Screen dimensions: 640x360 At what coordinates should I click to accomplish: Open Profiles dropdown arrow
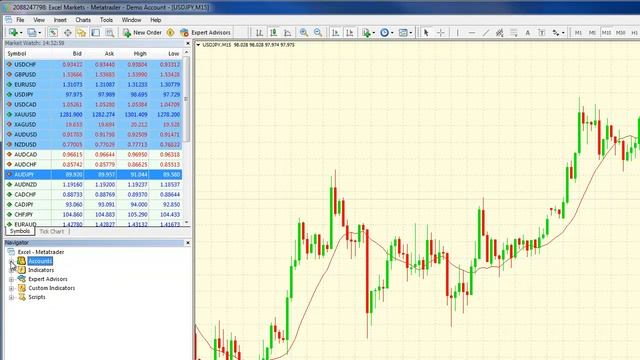[x=40, y=33]
